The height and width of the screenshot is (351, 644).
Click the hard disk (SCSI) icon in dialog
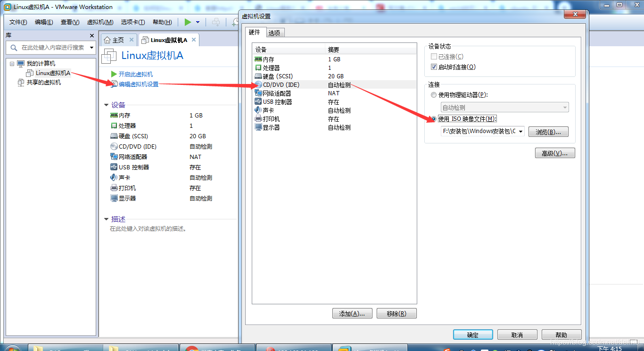pyautogui.click(x=258, y=76)
